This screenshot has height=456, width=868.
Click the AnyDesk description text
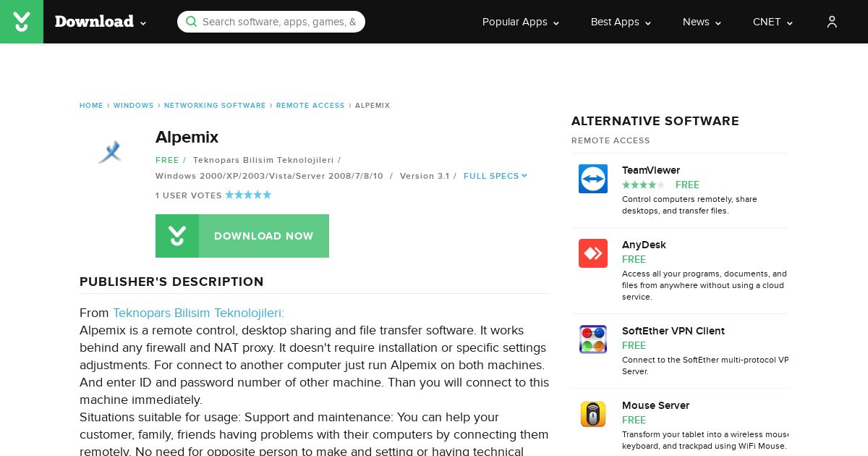[x=705, y=285]
